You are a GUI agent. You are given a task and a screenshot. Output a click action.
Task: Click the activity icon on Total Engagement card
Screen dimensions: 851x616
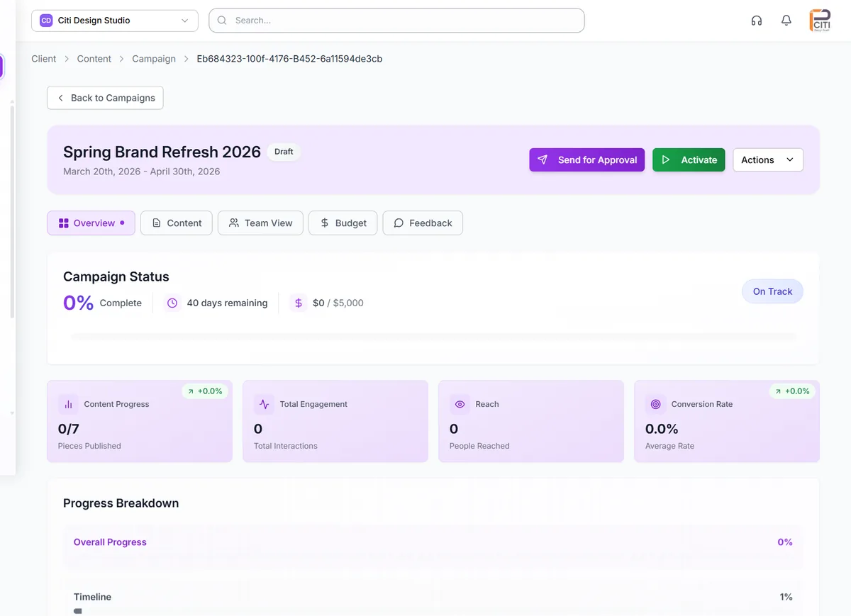click(263, 403)
